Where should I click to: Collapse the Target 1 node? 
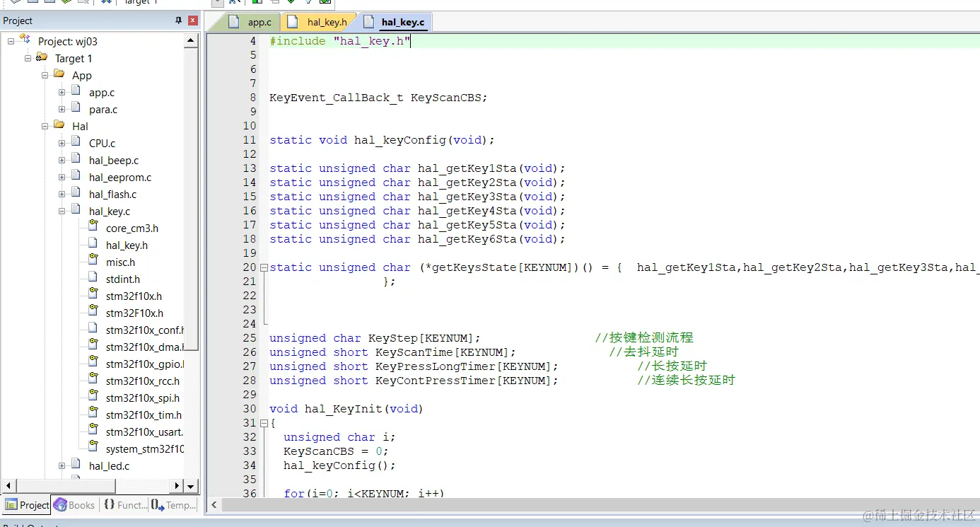point(28,58)
